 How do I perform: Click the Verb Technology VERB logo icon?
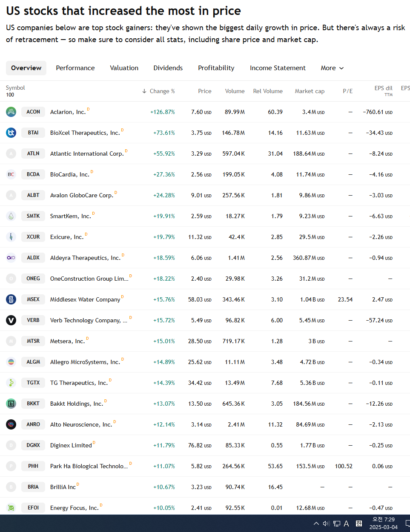pyautogui.click(x=11, y=320)
